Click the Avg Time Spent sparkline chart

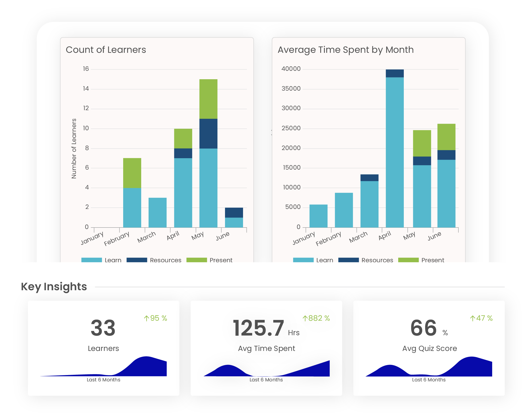[266, 368]
